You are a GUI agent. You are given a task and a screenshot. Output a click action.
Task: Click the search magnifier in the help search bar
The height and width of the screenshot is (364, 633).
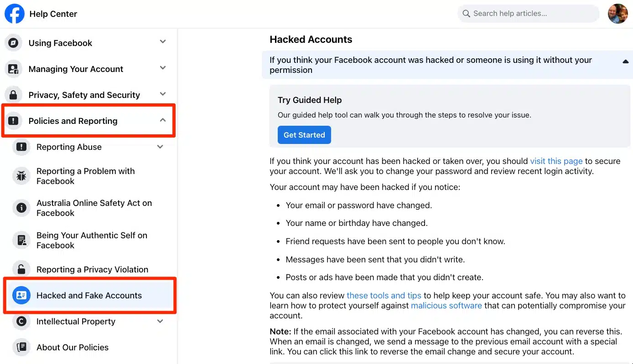click(x=466, y=13)
